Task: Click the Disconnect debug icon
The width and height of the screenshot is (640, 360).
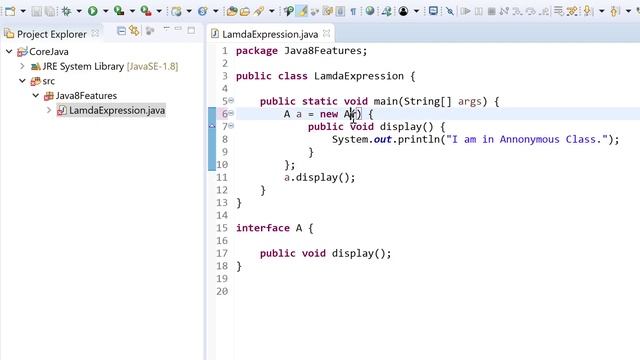Action: [x=504, y=11]
